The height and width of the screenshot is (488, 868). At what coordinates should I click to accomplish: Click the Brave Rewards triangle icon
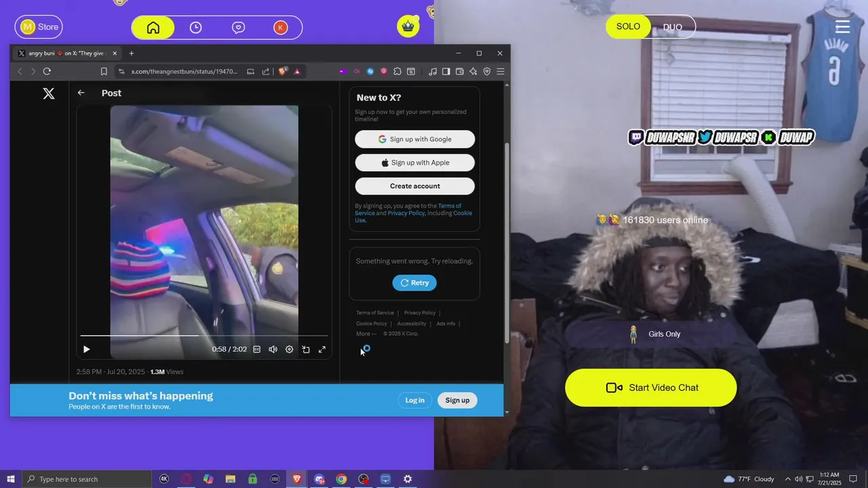tap(297, 71)
